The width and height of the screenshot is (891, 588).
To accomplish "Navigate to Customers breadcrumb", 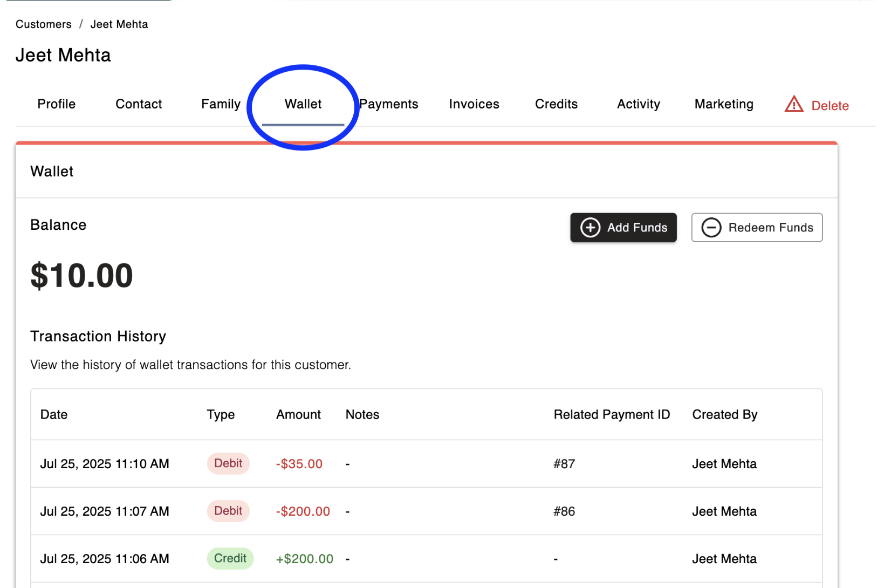I will [44, 24].
